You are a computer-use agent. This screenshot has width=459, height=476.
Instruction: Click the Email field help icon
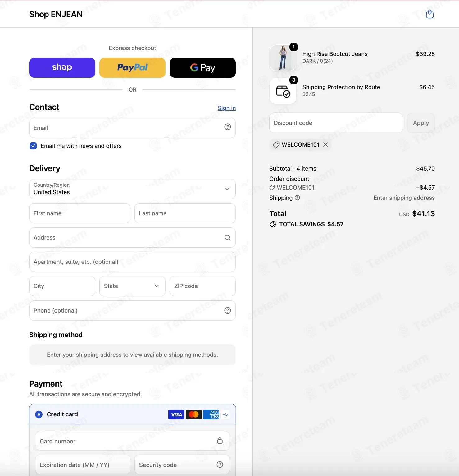point(228,127)
